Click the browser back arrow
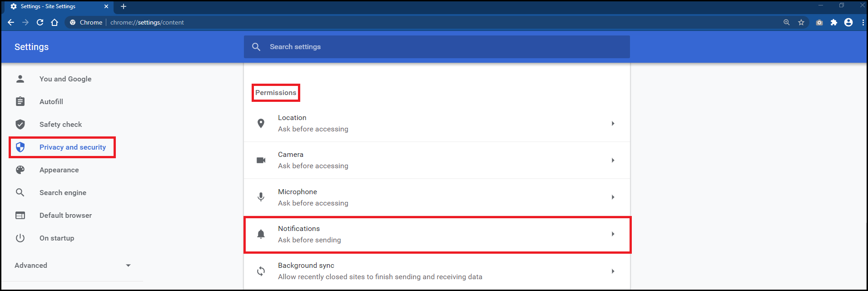This screenshot has height=291, width=868. pos(11,22)
